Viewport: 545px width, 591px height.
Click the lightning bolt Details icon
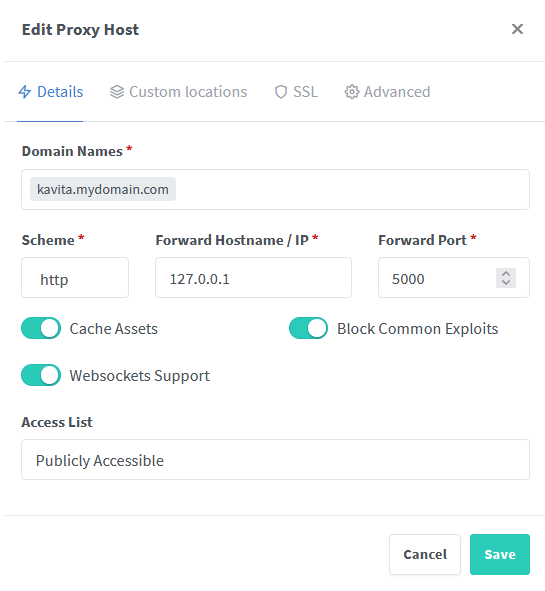(x=24, y=92)
